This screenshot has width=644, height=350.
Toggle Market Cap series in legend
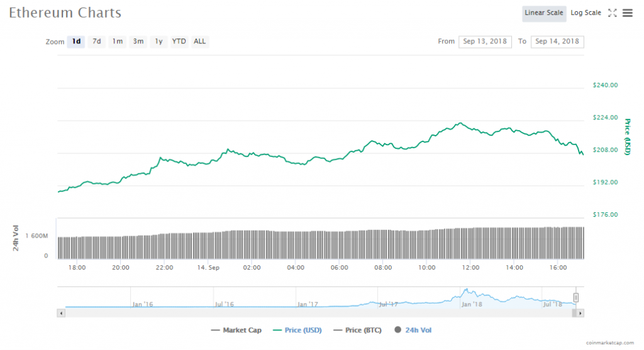(x=239, y=330)
